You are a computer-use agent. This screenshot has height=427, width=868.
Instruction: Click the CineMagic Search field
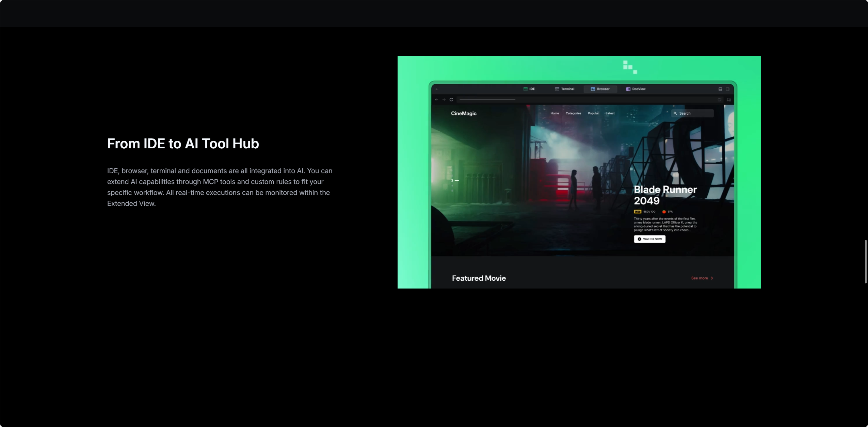pyautogui.click(x=692, y=113)
